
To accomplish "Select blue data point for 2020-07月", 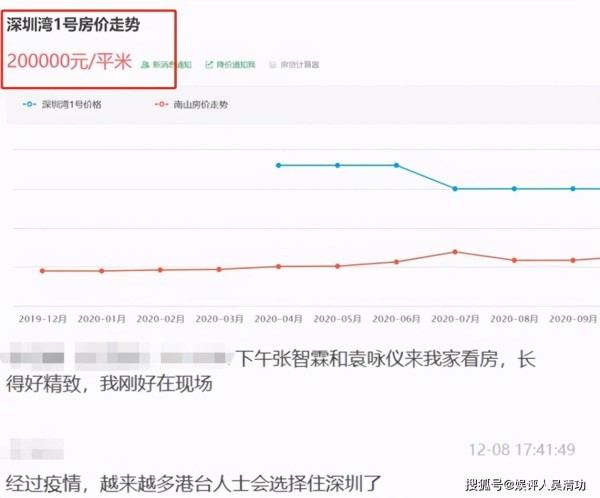I will [455, 189].
